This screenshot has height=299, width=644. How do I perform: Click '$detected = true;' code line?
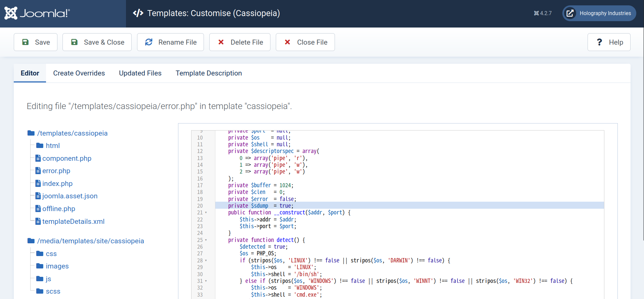(x=264, y=247)
